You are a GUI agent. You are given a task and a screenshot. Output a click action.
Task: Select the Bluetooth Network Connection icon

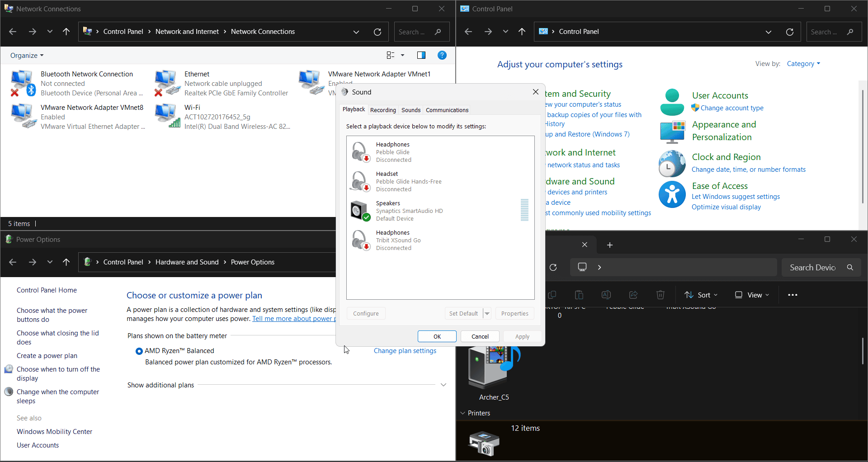pos(23,83)
